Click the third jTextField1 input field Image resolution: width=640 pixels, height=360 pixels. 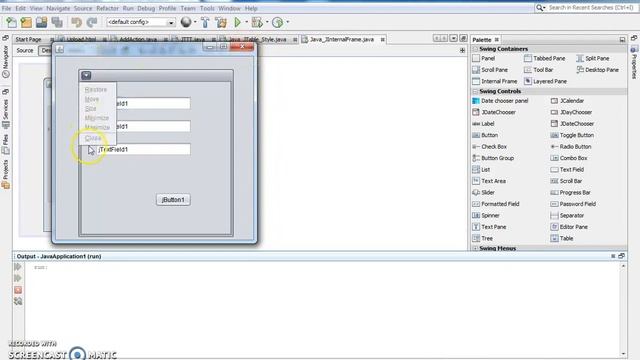(x=144, y=149)
